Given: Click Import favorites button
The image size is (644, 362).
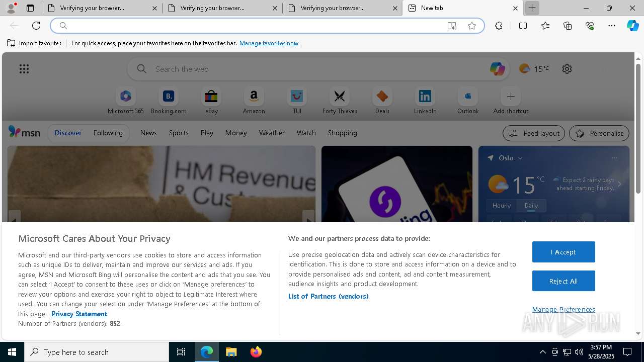Looking at the screenshot, I should 34,43.
